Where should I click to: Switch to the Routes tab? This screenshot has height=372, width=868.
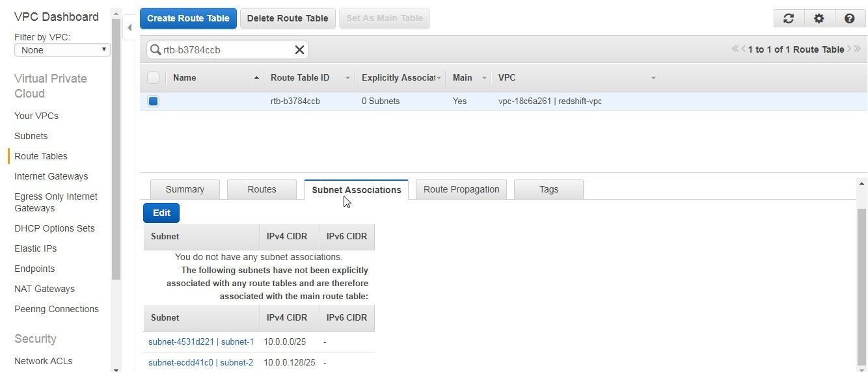pos(262,189)
